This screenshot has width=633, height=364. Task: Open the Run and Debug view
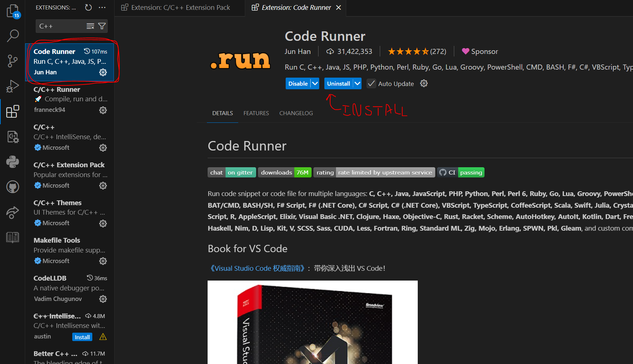click(x=12, y=86)
